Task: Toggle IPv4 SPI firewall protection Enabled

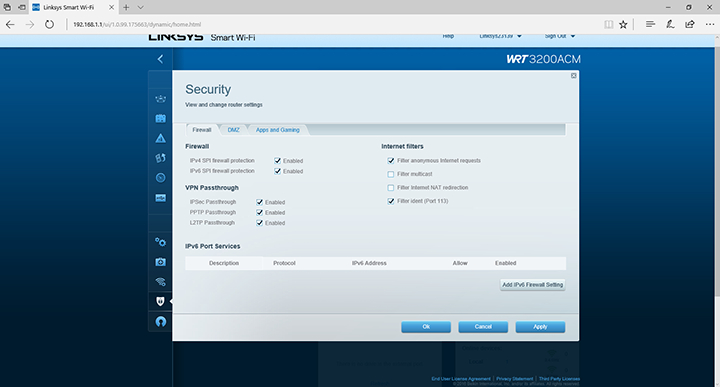Action: coord(277,161)
